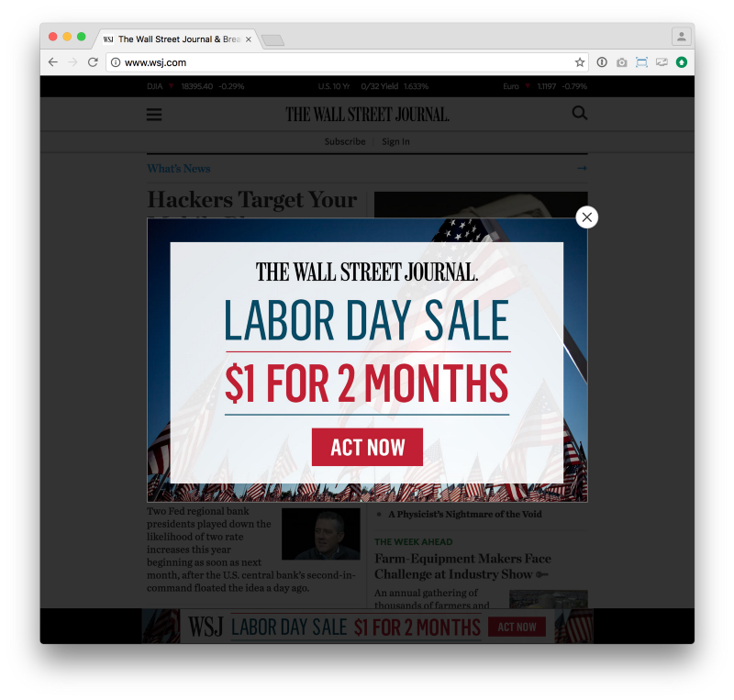Click the ACT NOW button in popup
Image resolution: width=734 pixels, height=700 pixels.
point(367,447)
